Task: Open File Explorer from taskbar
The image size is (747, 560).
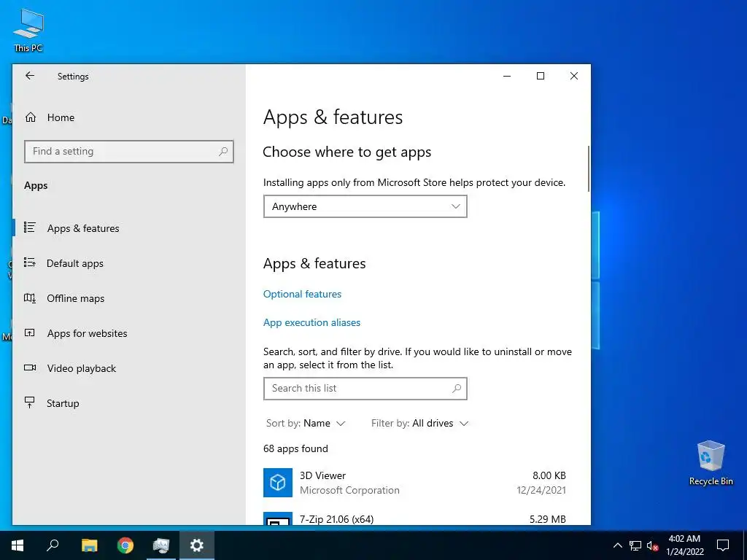Action: tap(89, 545)
